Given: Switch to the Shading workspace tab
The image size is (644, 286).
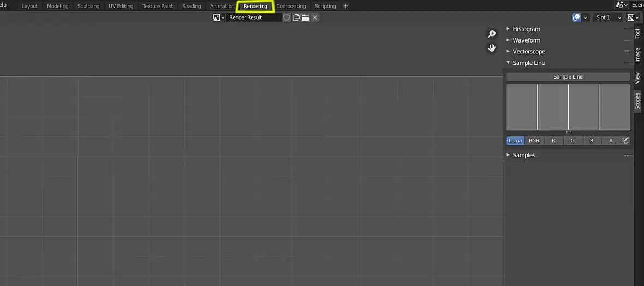Looking at the screenshot, I should (x=192, y=6).
